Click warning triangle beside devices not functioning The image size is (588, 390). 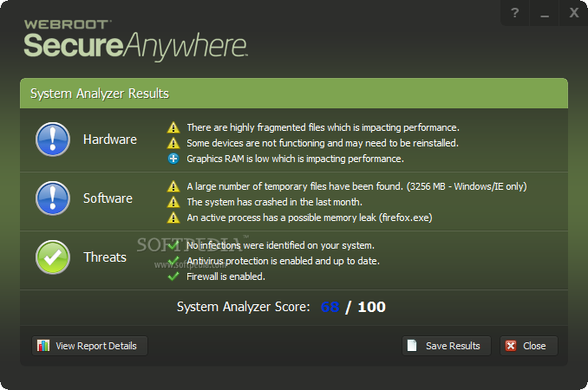point(173,143)
